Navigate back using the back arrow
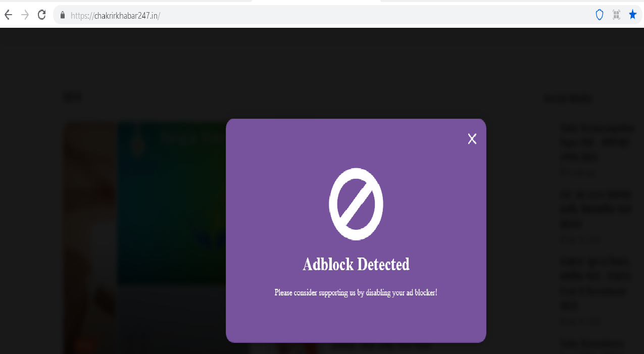The image size is (644, 354). 8,15
